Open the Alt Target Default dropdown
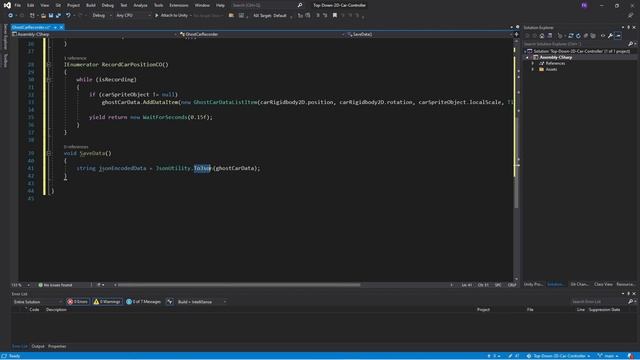Image resolution: width=640 pixels, height=360 pixels. (x=271, y=16)
